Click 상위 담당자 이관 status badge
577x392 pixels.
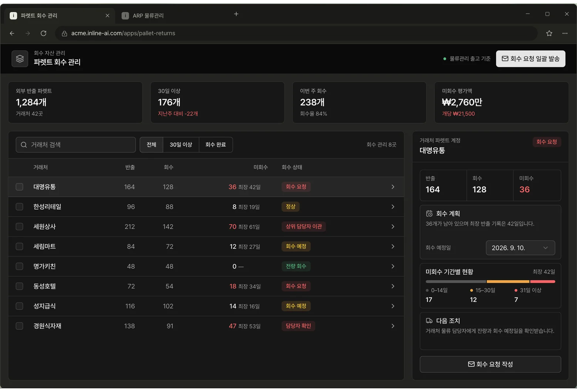(x=304, y=227)
